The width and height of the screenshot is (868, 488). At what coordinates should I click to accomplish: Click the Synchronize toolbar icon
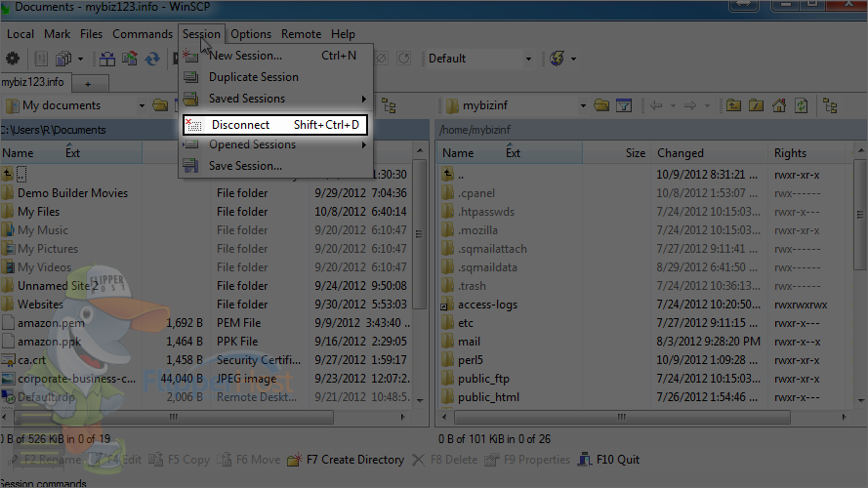pos(130,59)
